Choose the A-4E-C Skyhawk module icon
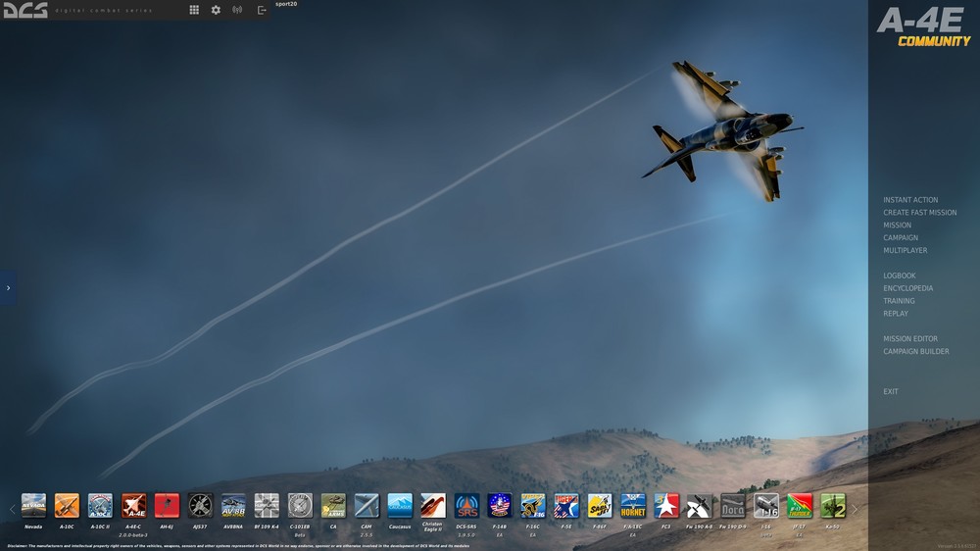 tap(133, 505)
